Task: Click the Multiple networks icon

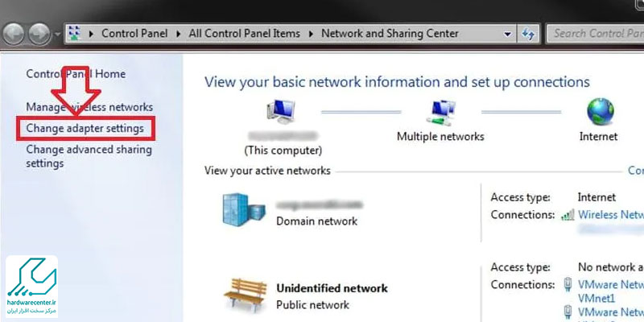Action: coord(440,111)
